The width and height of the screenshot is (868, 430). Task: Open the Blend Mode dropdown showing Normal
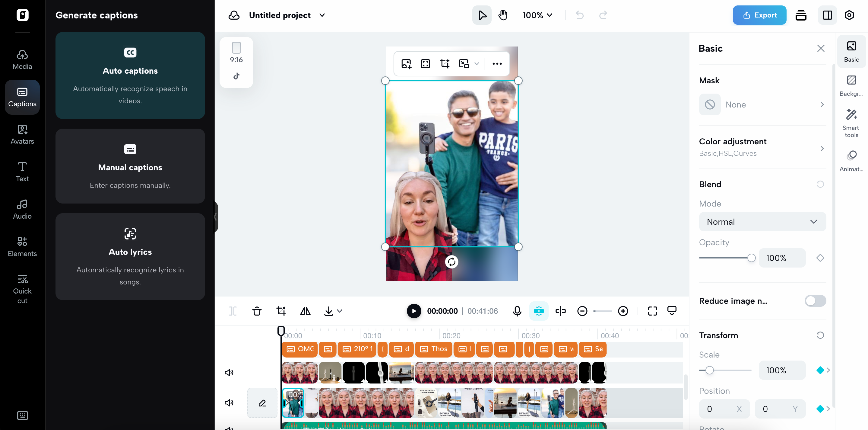click(762, 222)
